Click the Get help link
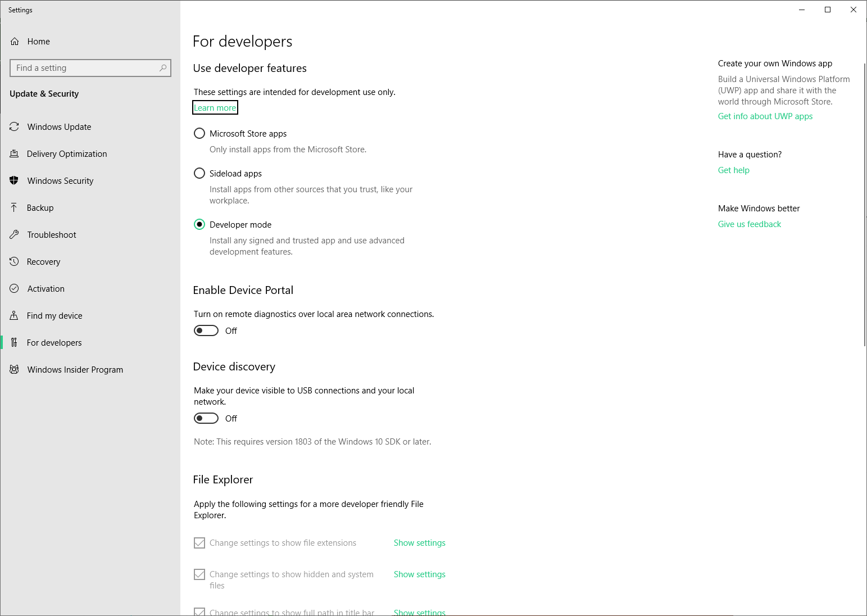Screen dimensions: 867x616 734,170
